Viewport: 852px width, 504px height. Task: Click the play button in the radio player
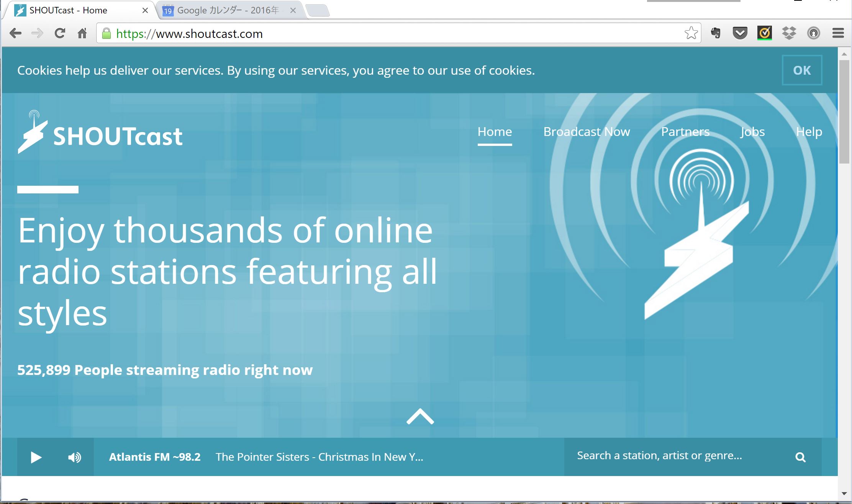point(36,457)
